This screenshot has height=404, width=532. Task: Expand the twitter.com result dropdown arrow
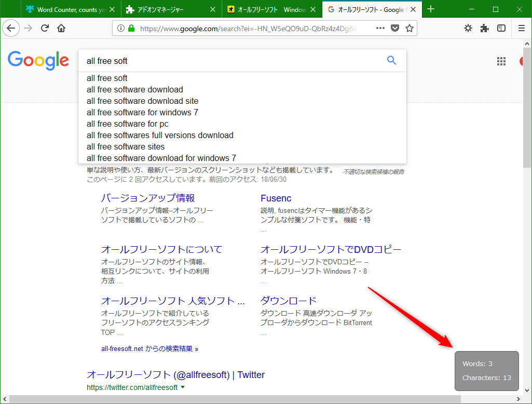coord(183,387)
